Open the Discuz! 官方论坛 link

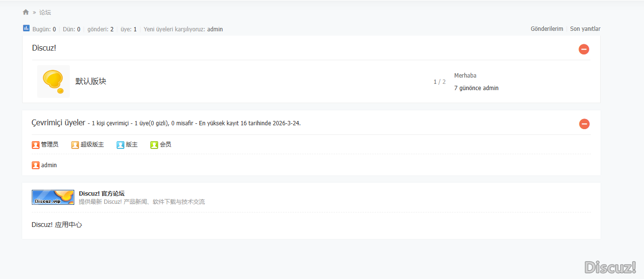click(x=102, y=194)
